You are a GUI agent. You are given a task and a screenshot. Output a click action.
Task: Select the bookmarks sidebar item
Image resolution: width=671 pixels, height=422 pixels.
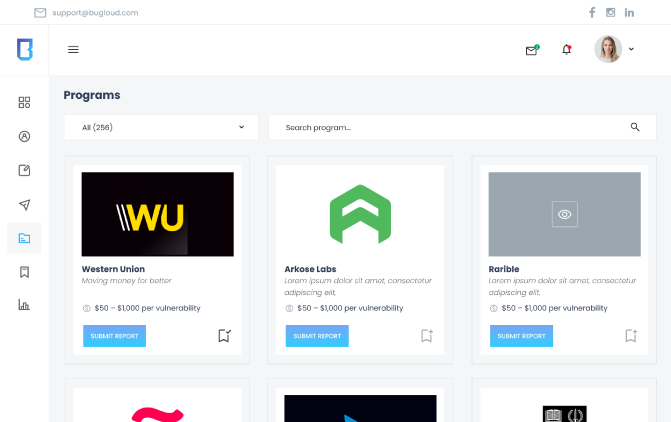tap(24, 272)
